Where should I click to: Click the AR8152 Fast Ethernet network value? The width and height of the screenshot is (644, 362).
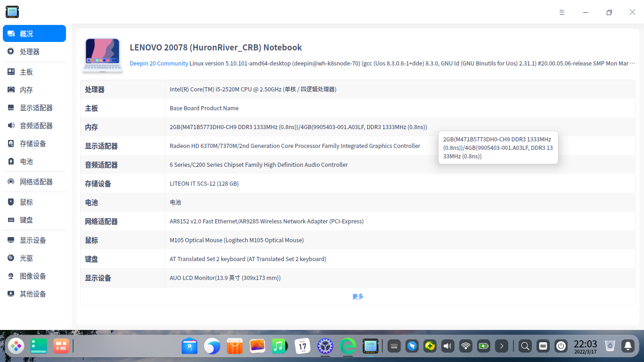click(x=266, y=221)
